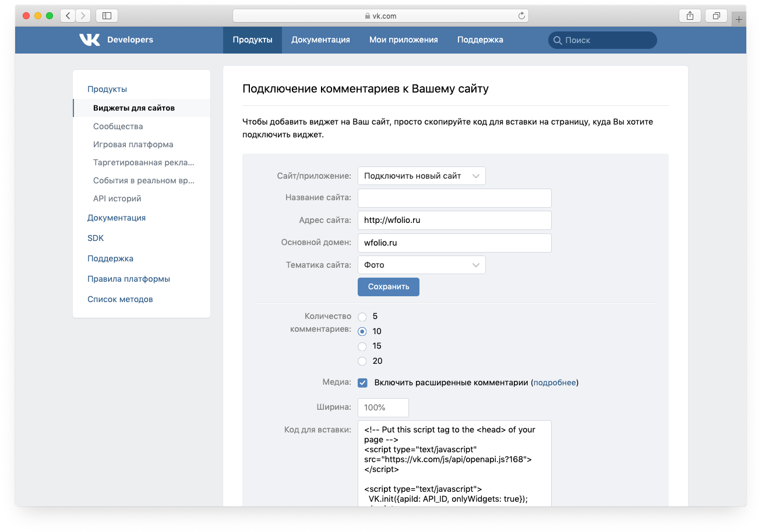
Task: Click the Основной домен input field
Action: tap(454, 243)
